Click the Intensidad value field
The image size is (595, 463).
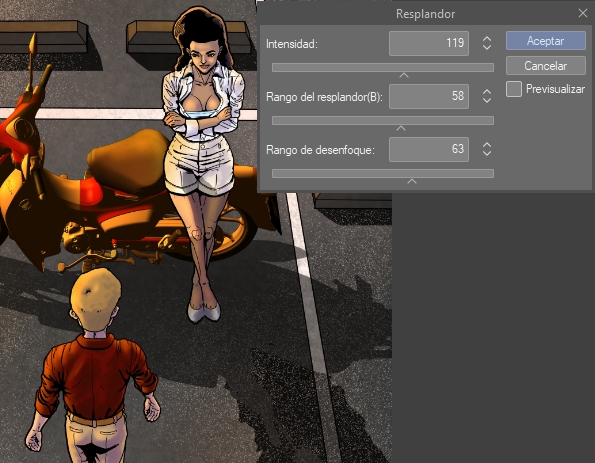point(429,43)
